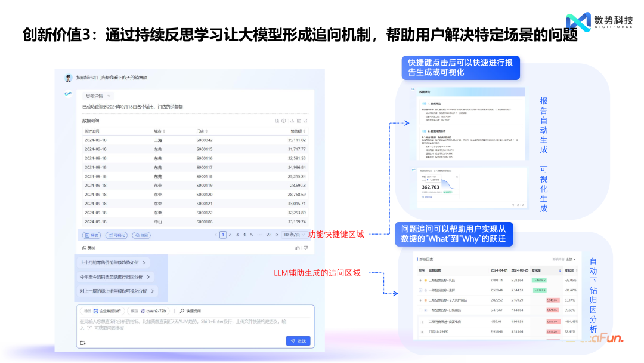
Task: Click the S000042 store cell
Action: 205,140
